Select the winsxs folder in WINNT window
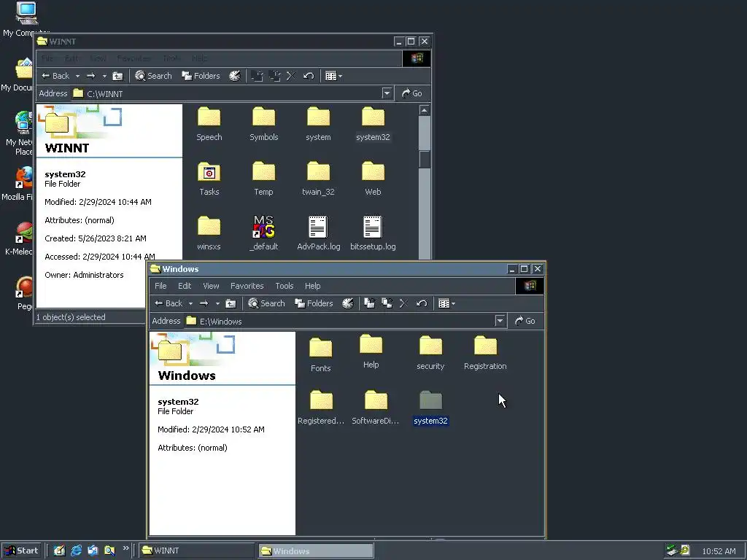 tap(209, 233)
